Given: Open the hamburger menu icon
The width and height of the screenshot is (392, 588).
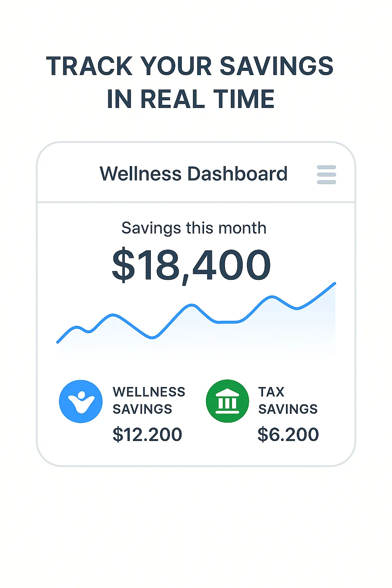Looking at the screenshot, I should coord(327,175).
